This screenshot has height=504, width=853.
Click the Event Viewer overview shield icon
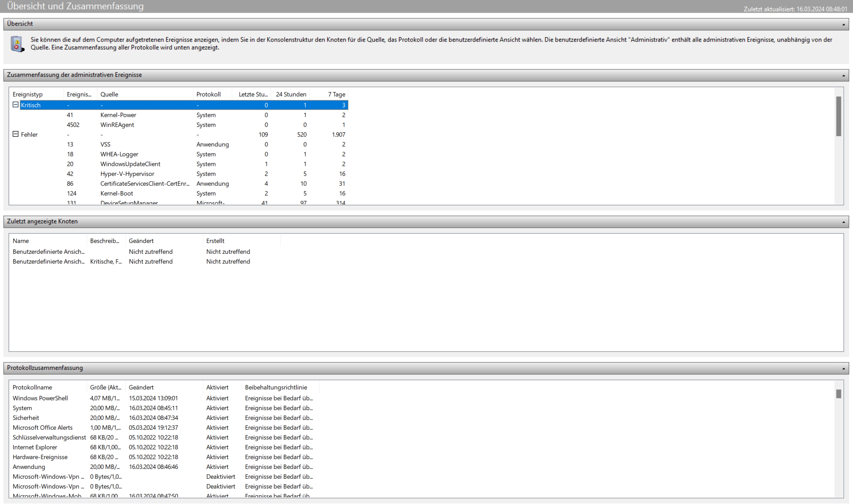(17, 44)
